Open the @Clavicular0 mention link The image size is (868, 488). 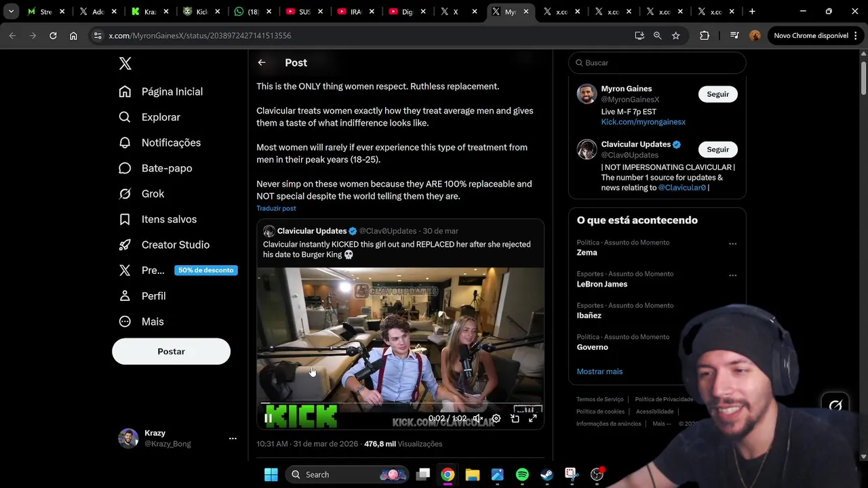pos(682,188)
